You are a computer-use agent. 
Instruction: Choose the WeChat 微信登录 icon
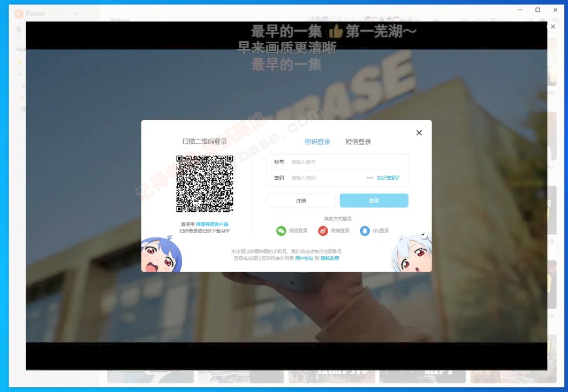coord(281,230)
